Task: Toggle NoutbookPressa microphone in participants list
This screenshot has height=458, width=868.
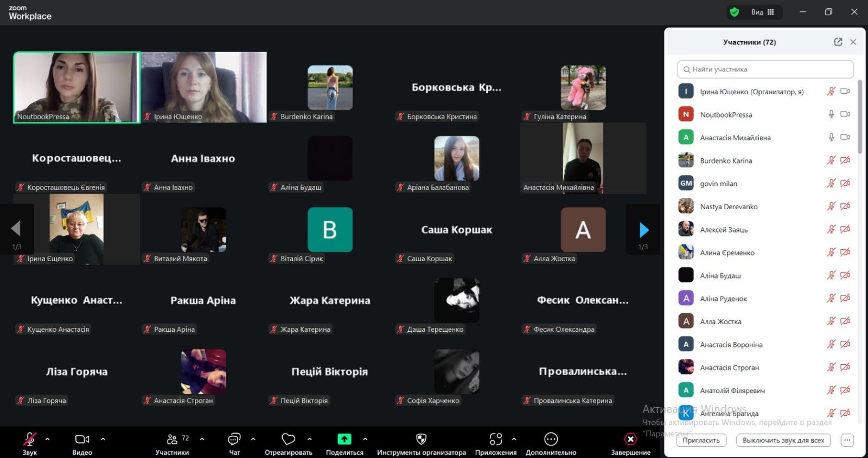Action: click(831, 114)
